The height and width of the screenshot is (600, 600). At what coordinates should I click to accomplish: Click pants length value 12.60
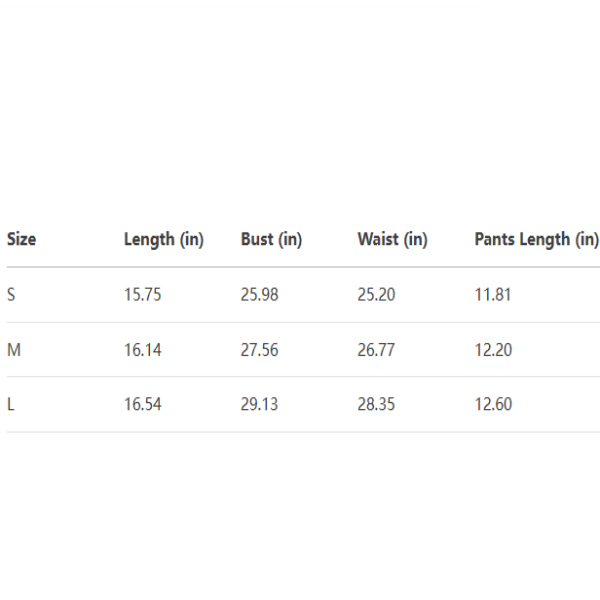coord(493,405)
